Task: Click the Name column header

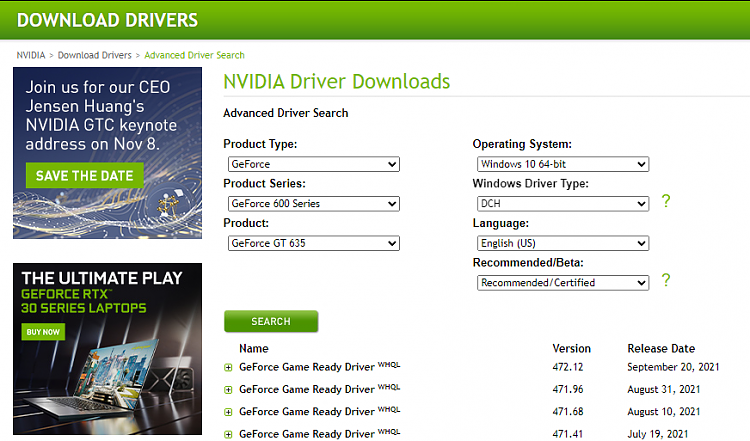Action: point(254,349)
